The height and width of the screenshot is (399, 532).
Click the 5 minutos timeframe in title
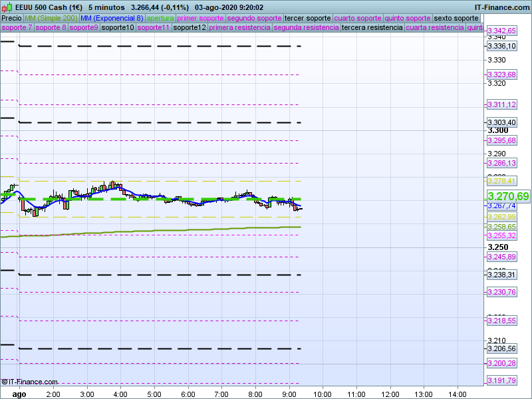106,7
